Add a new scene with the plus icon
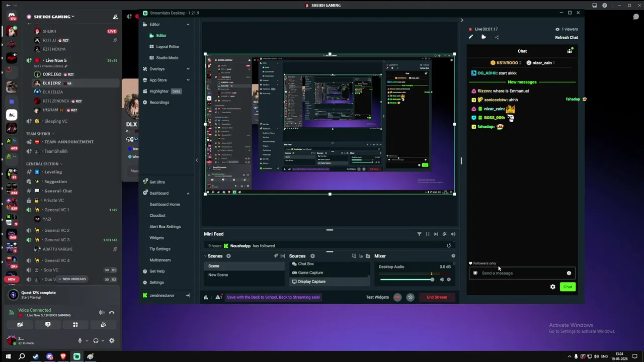644x362 pixels. pyautogui.click(x=228, y=256)
